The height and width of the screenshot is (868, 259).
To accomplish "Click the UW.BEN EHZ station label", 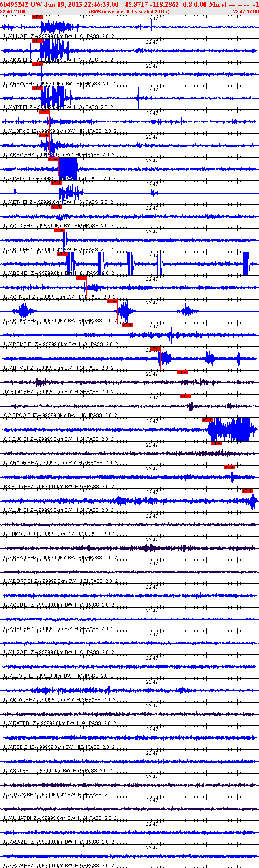I will [x=19, y=273].
